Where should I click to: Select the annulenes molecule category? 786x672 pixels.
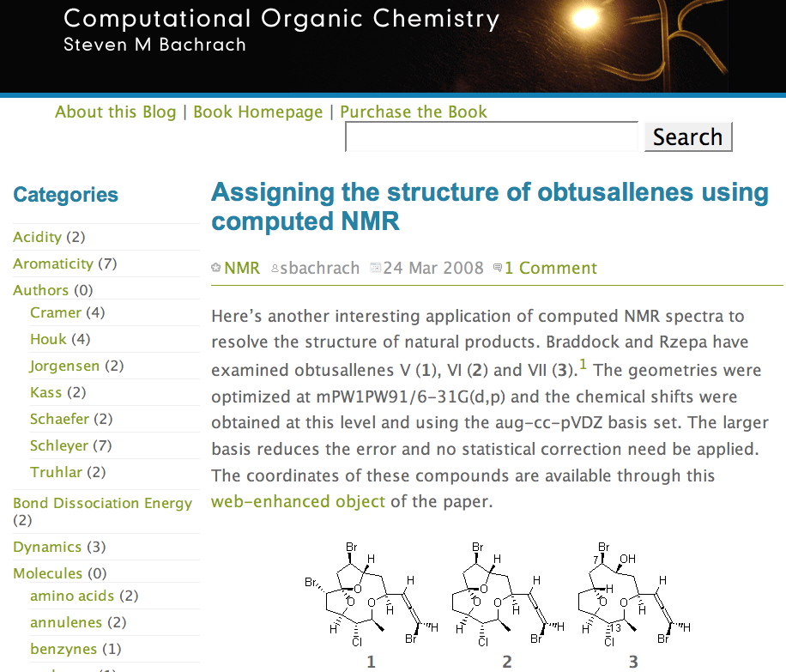pyautogui.click(x=65, y=622)
